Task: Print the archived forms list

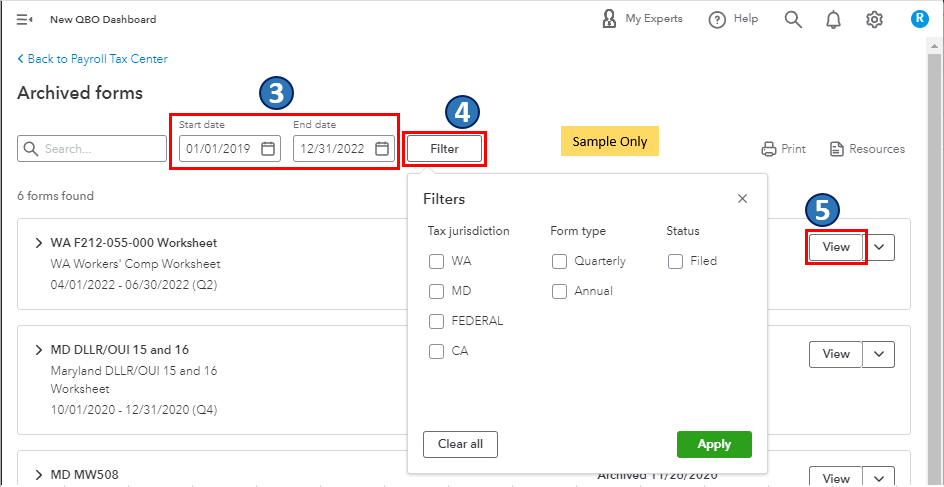Action: coord(783,149)
